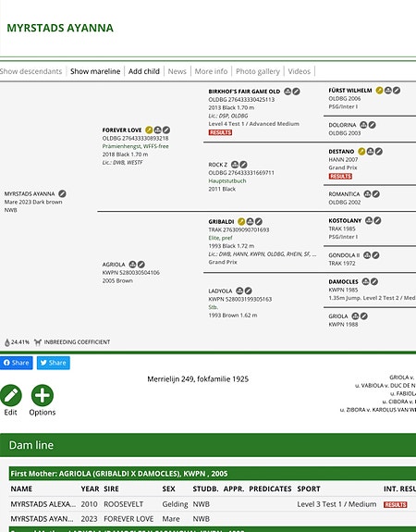This screenshot has width=416, height=532.
Task: Click the pencil edit icon beside LADYOLA
Action: point(248,291)
